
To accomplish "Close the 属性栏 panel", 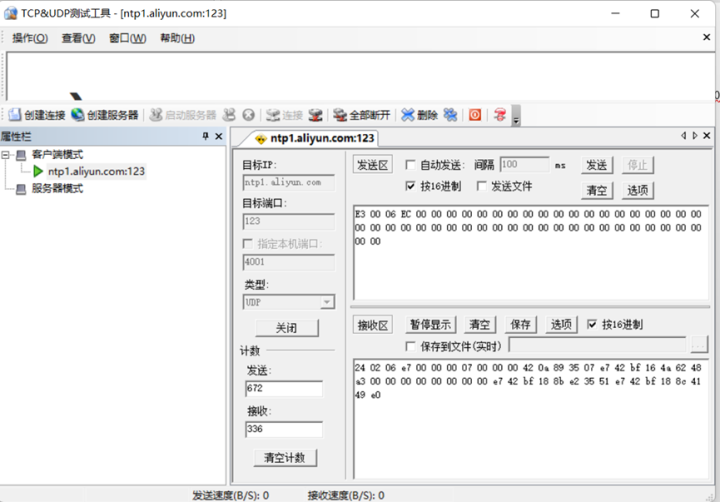I will click(219, 136).
